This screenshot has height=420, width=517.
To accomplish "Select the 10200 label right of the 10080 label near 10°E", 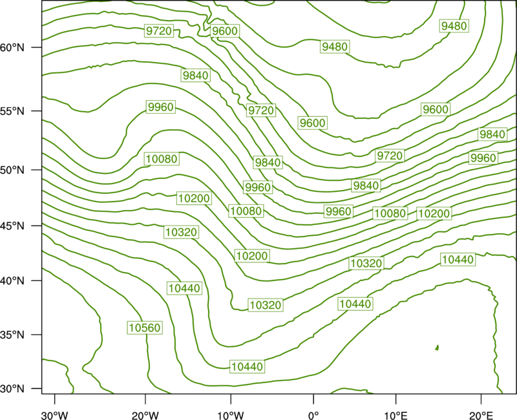I will [434, 213].
